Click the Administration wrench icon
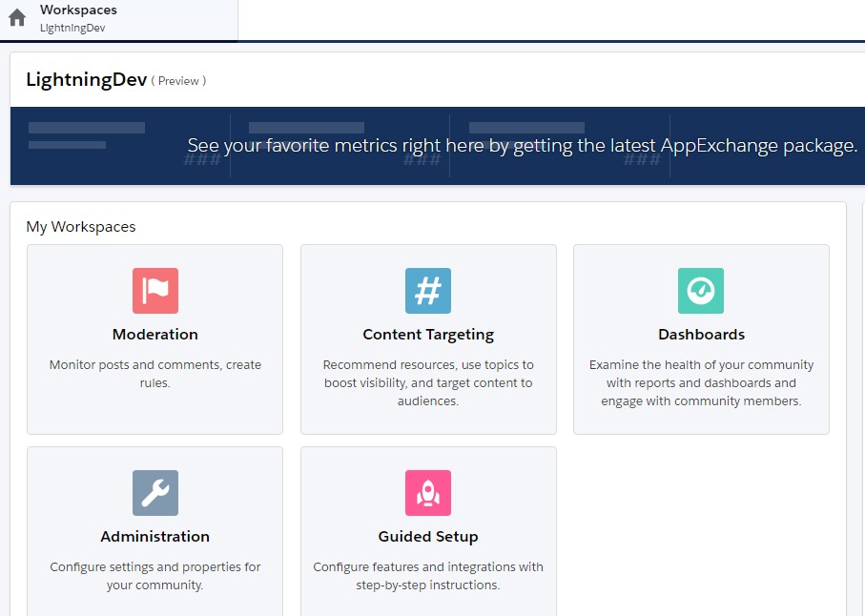The width and height of the screenshot is (865, 616). pos(154,493)
